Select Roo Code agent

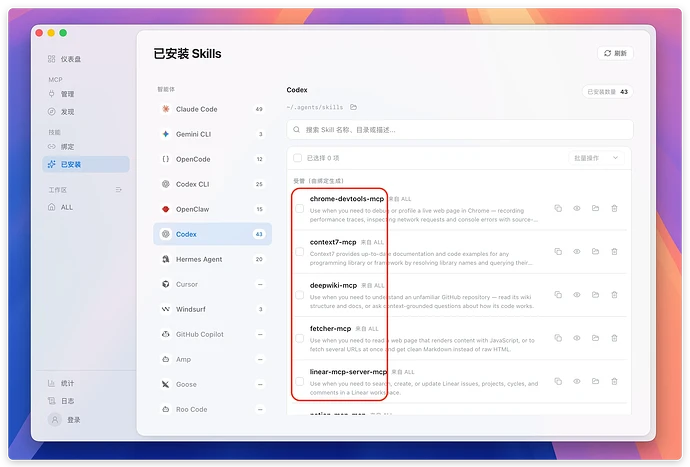click(213, 409)
